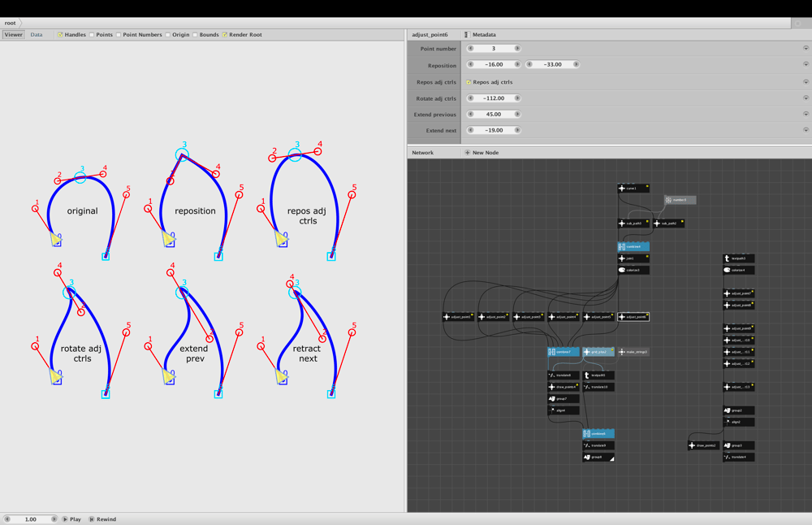Open the Extend previous parameter menu arrow
The height and width of the screenshot is (525, 812).
806,114
